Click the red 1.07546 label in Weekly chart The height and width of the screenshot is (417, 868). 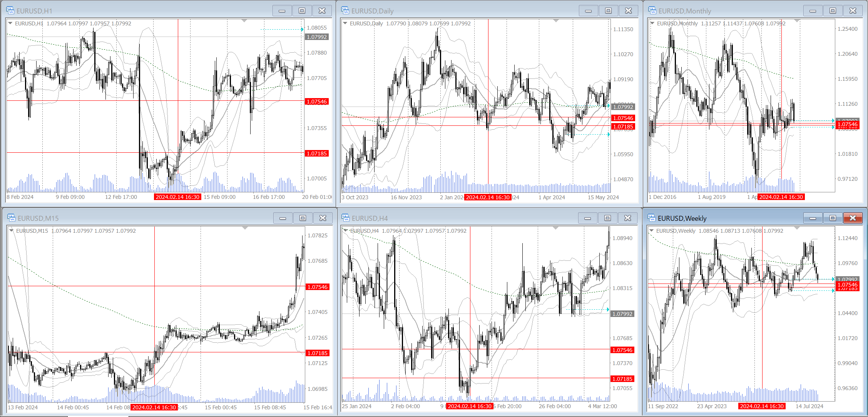tap(848, 285)
